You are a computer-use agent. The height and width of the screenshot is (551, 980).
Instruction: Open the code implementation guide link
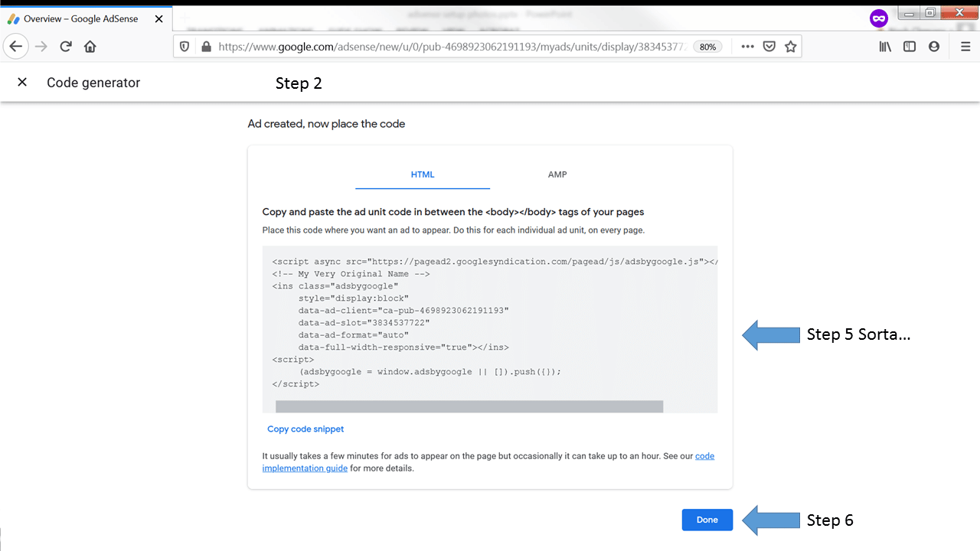tap(488, 462)
